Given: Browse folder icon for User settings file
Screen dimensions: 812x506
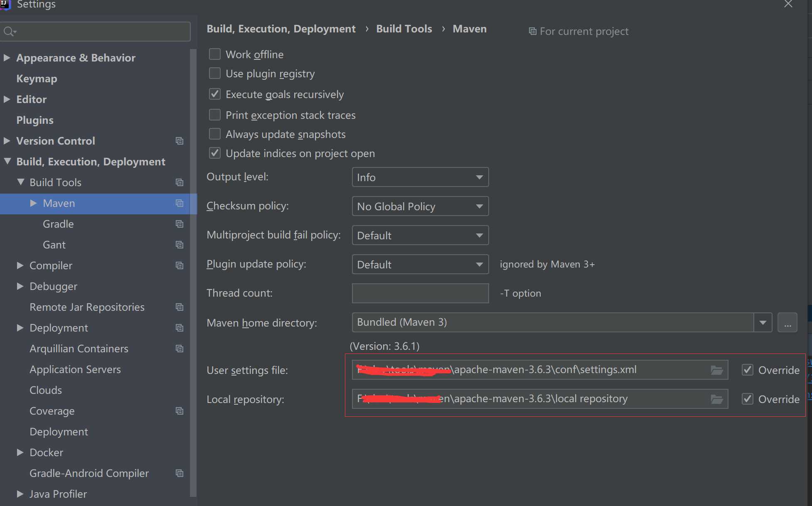Looking at the screenshot, I should click(717, 370).
